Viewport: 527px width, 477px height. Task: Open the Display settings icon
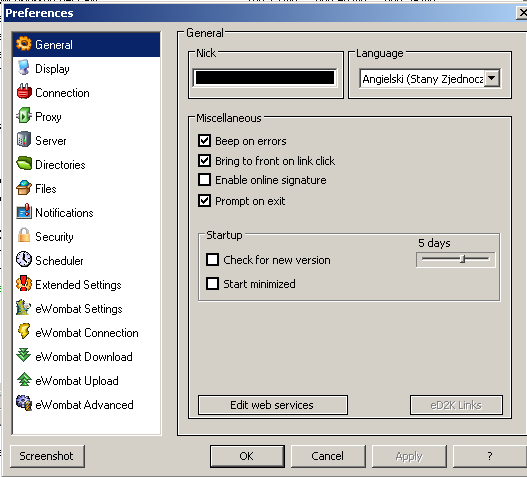point(24,68)
